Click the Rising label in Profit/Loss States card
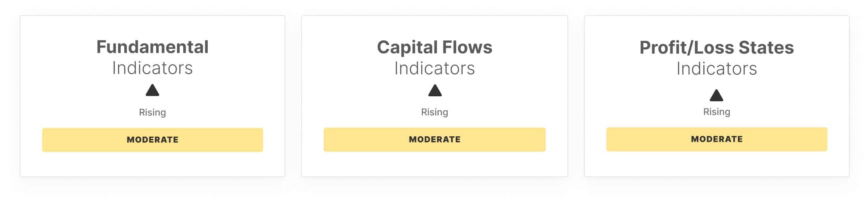This screenshot has height=200, width=868. point(717,112)
